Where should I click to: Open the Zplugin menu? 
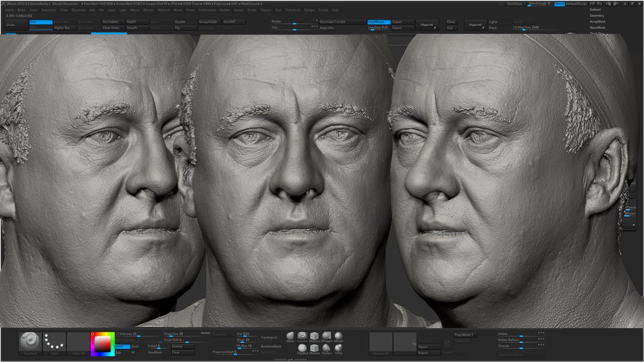(x=309, y=10)
